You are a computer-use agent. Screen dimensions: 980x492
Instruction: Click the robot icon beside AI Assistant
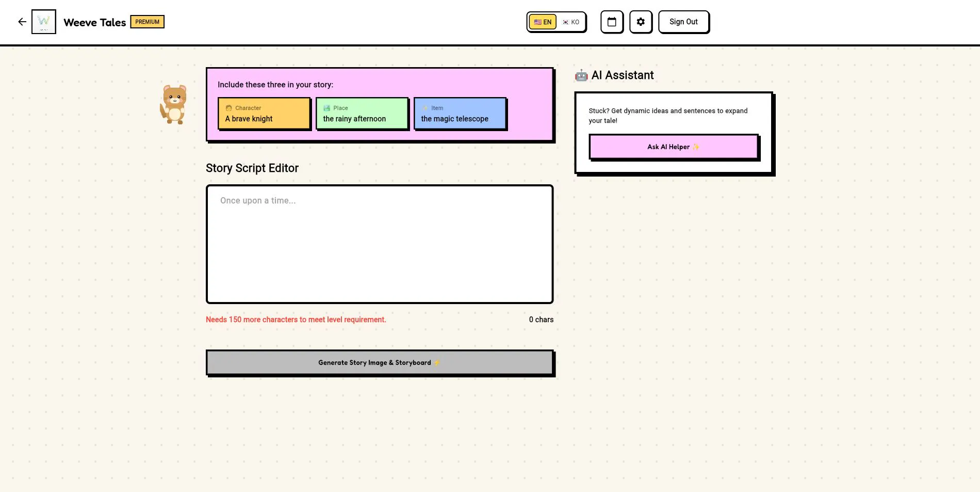[x=581, y=75]
